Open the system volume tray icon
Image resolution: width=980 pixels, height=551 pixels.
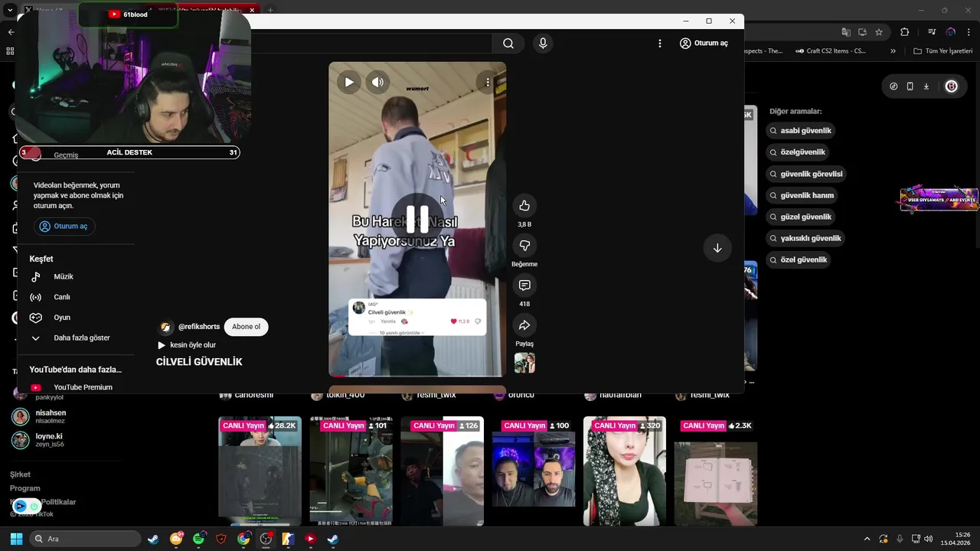(928, 539)
